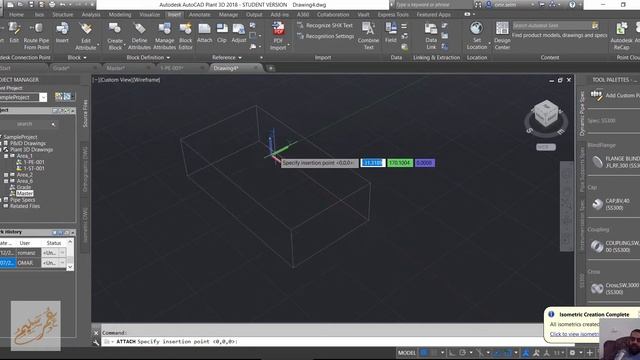
Task: Select the Define Attributes tool
Action: point(139,36)
